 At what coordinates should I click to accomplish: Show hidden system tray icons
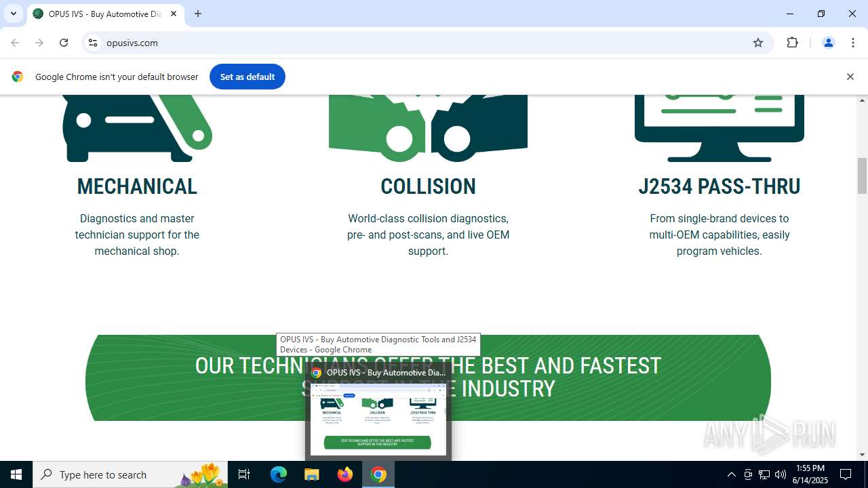pyautogui.click(x=731, y=474)
